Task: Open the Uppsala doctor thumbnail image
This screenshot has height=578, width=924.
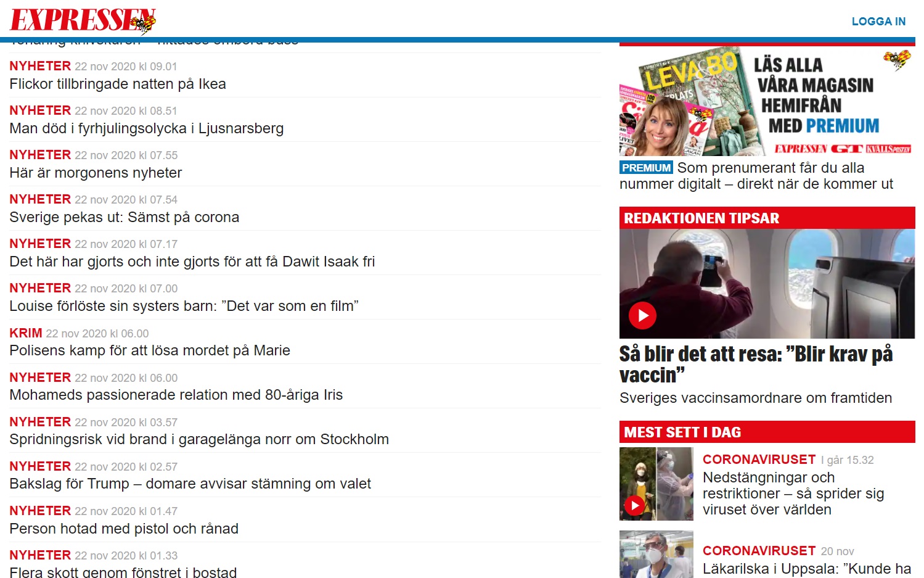Action: coord(656,555)
